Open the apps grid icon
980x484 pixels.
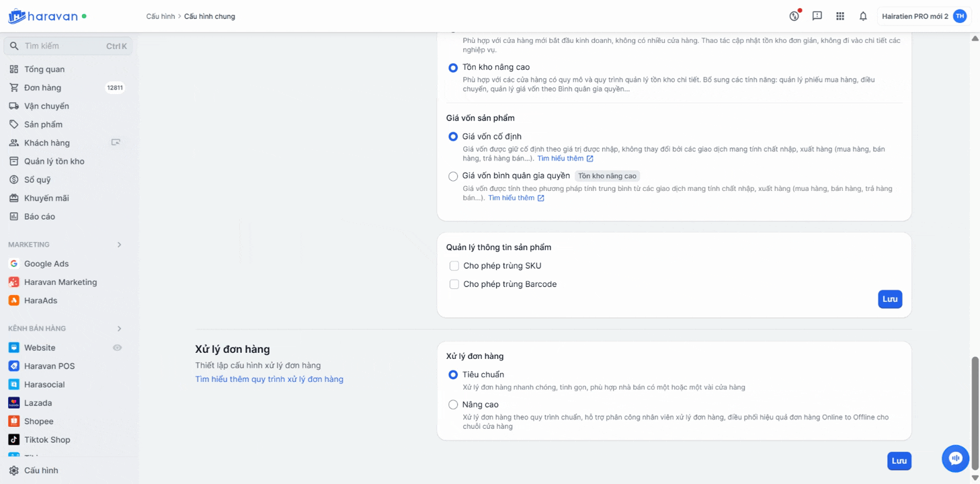pos(840,16)
